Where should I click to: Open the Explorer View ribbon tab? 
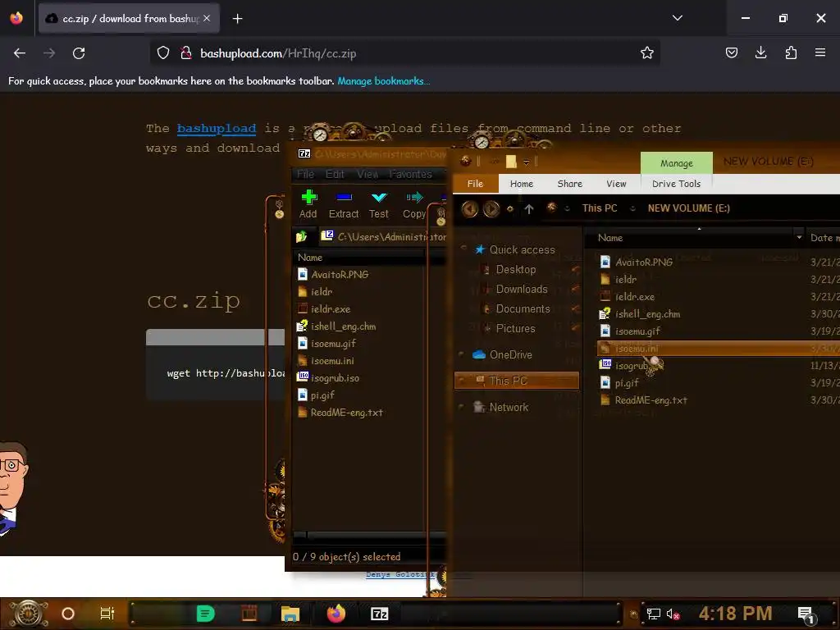616,184
